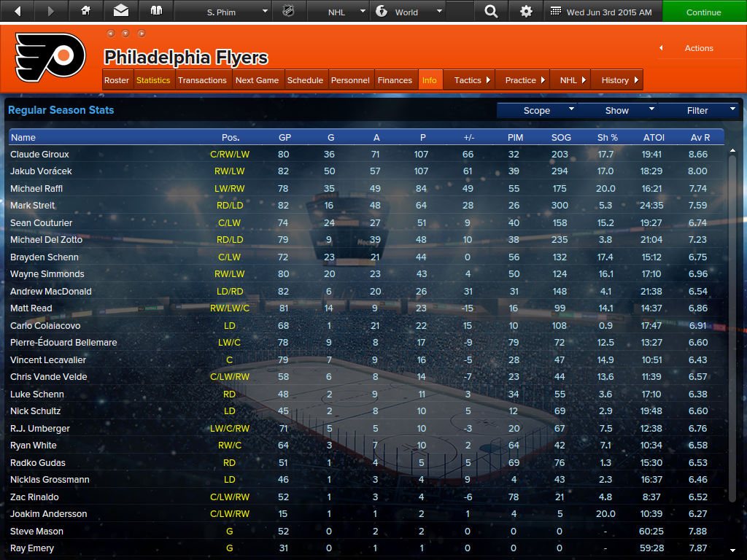The width and height of the screenshot is (747, 560).
Task: Open player Jakub Vorácek
Action: pos(41,171)
